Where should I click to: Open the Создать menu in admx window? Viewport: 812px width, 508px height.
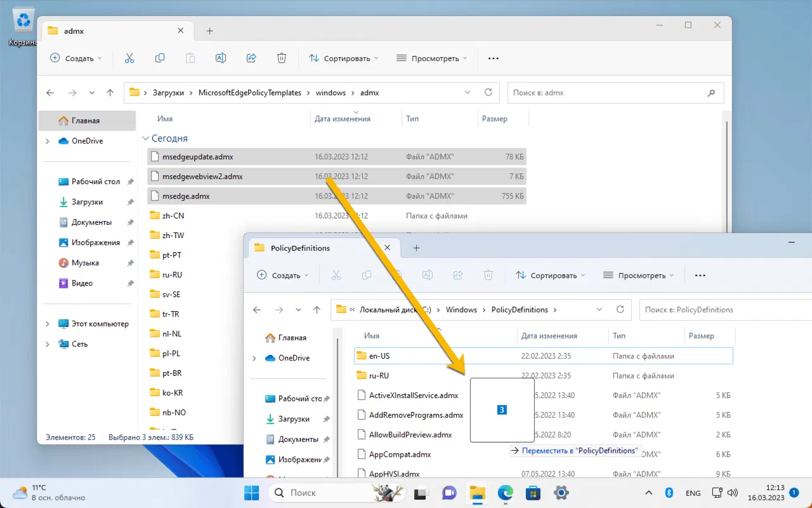click(75, 58)
